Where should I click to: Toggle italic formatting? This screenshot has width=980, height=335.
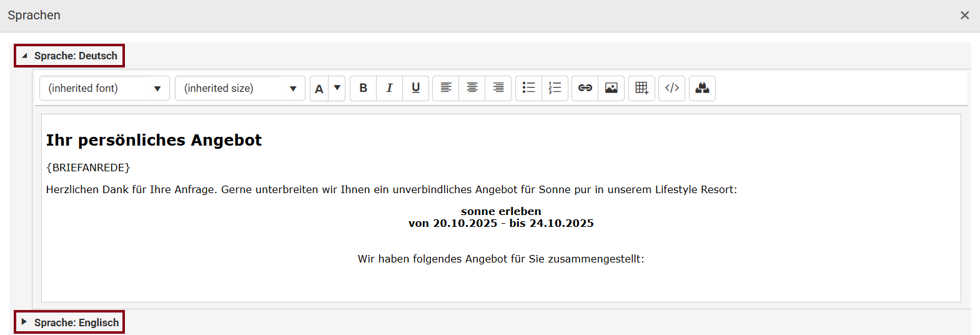click(x=389, y=88)
